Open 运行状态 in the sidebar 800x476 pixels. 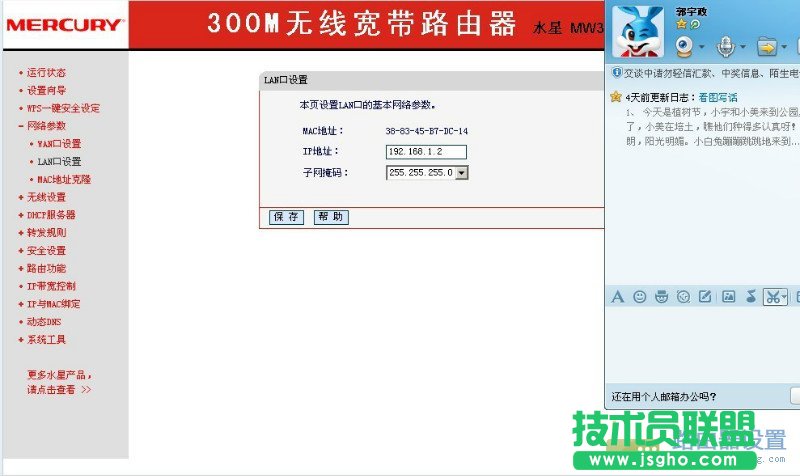46,72
